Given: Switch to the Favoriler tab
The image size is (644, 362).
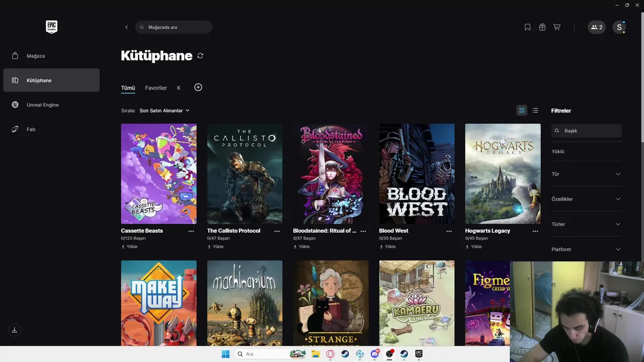Looking at the screenshot, I should point(156,88).
